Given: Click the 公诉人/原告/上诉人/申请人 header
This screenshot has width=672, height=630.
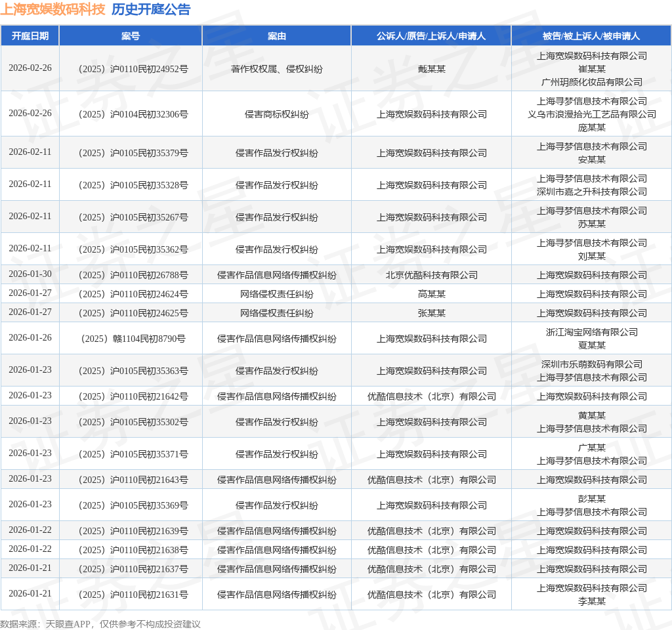Looking at the screenshot, I should [x=431, y=36].
